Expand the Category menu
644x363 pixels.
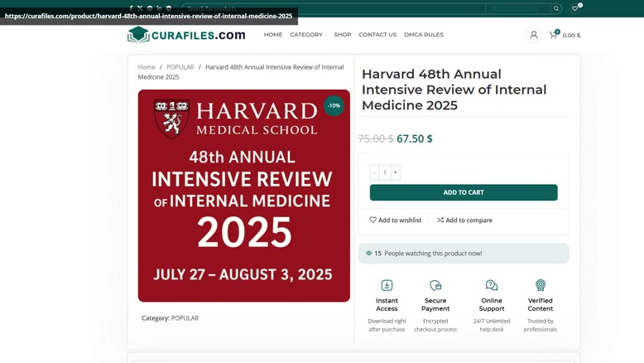pos(308,35)
